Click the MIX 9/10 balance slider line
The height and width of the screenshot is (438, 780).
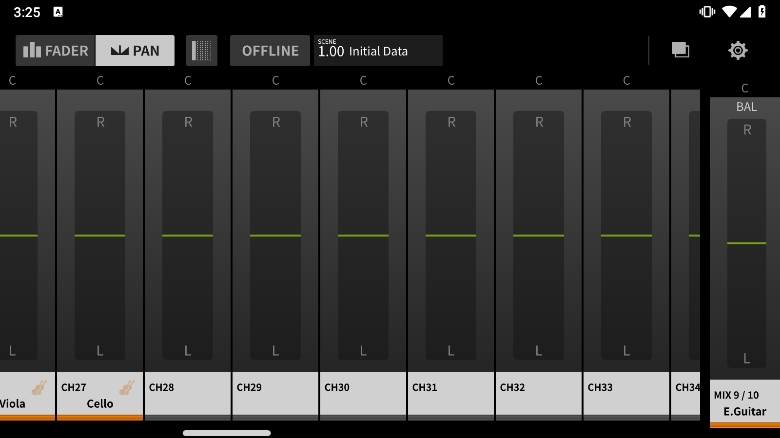click(x=747, y=243)
